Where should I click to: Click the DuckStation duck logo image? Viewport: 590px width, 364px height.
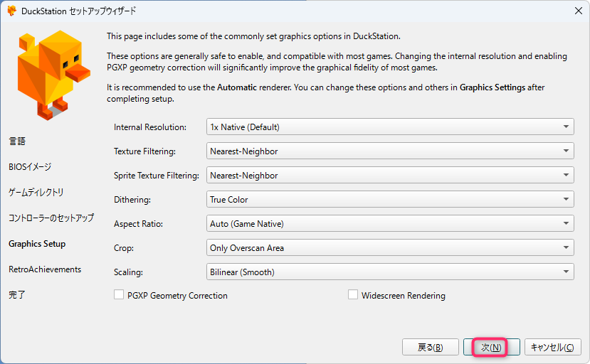point(53,75)
